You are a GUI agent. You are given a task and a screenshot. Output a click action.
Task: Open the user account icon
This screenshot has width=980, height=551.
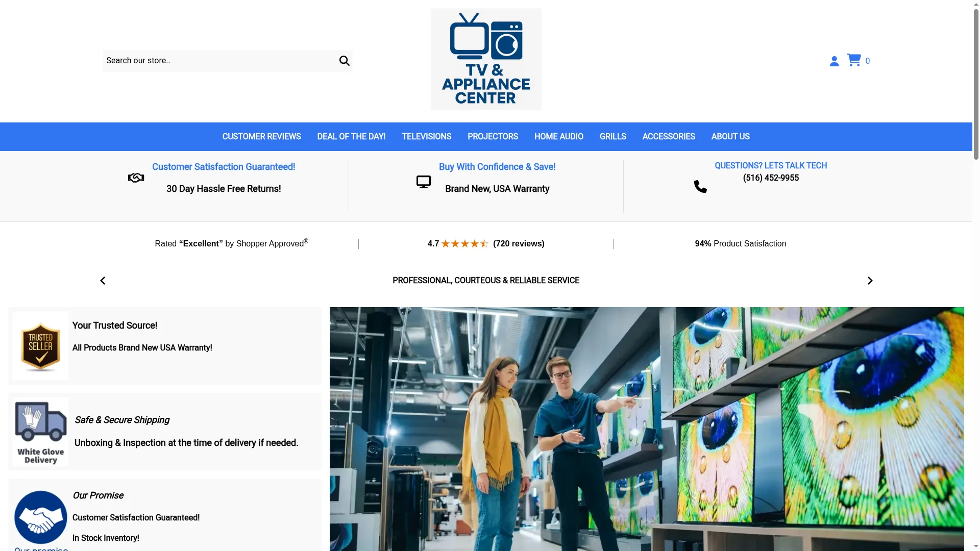pyautogui.click(x=834, y=61)
